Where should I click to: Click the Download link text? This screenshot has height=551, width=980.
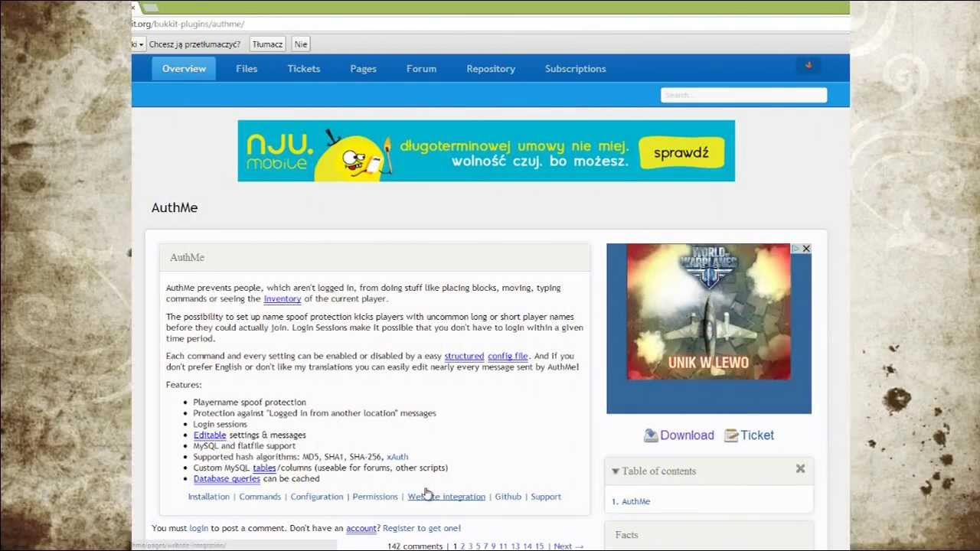tap(687, 435)
